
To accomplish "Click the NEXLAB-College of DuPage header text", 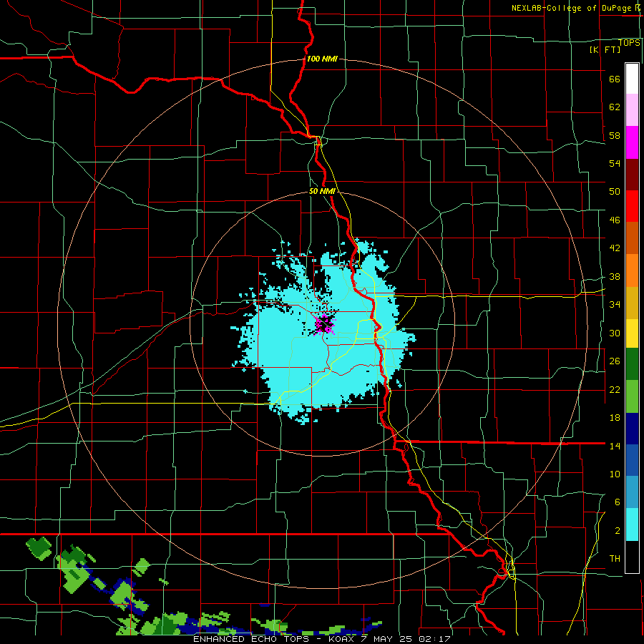I will point(576,8).
